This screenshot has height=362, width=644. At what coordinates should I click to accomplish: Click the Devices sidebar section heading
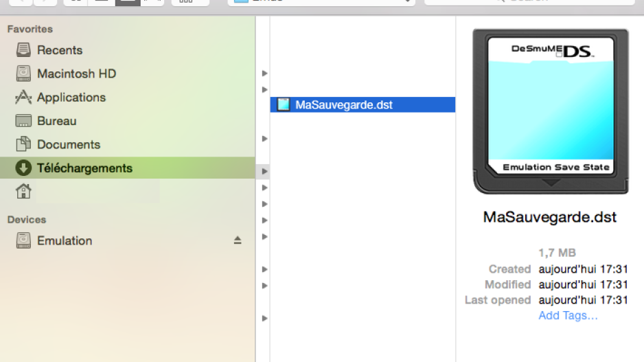[x=27, y=219]
